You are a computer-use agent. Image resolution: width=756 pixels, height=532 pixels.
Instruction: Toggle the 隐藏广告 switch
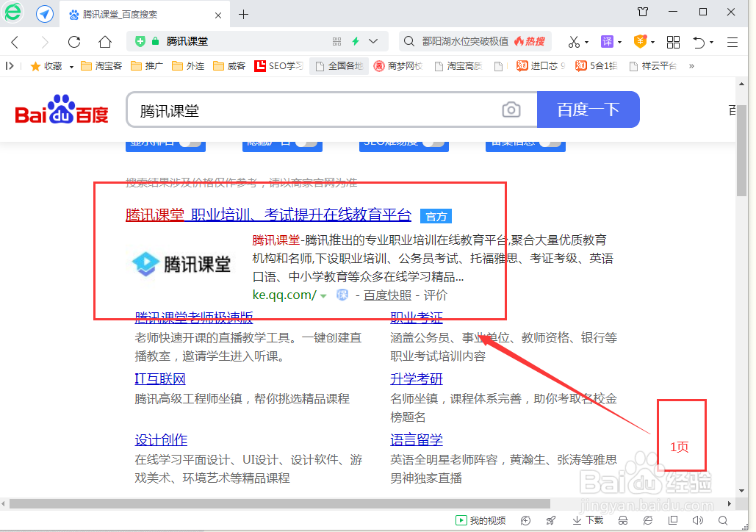click(x=306, y=143)
